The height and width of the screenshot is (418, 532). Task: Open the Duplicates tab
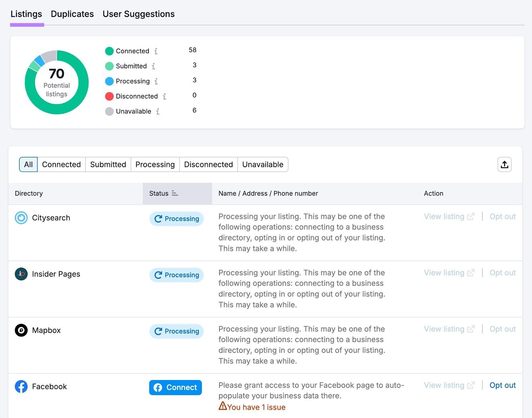(x=72, y=14)
